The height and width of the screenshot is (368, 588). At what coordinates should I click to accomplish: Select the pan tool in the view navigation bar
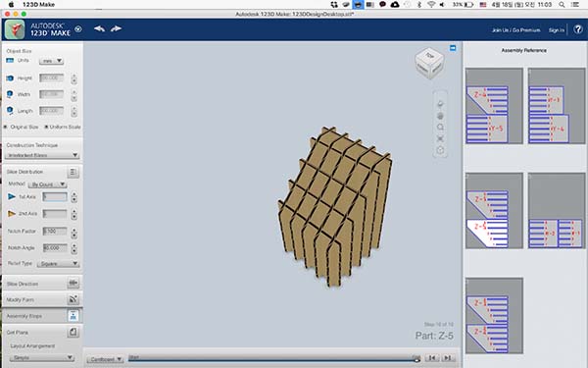point(440,116)
